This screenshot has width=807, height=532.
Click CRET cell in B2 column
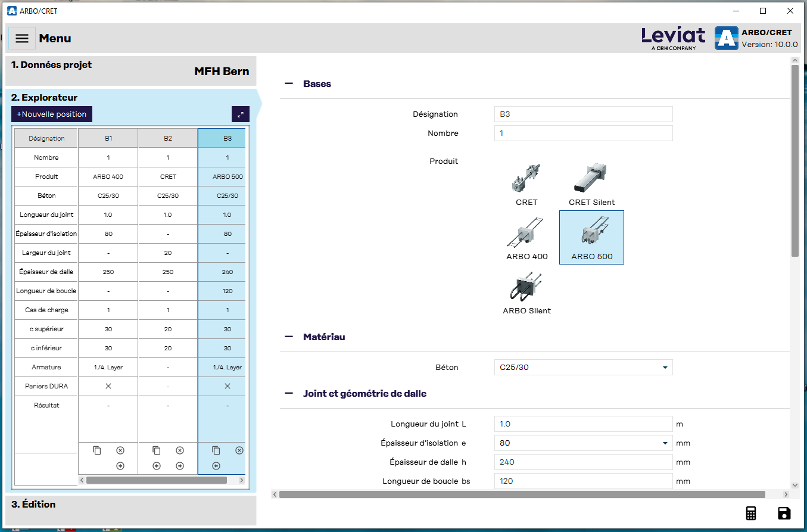[x=168, y=177]
